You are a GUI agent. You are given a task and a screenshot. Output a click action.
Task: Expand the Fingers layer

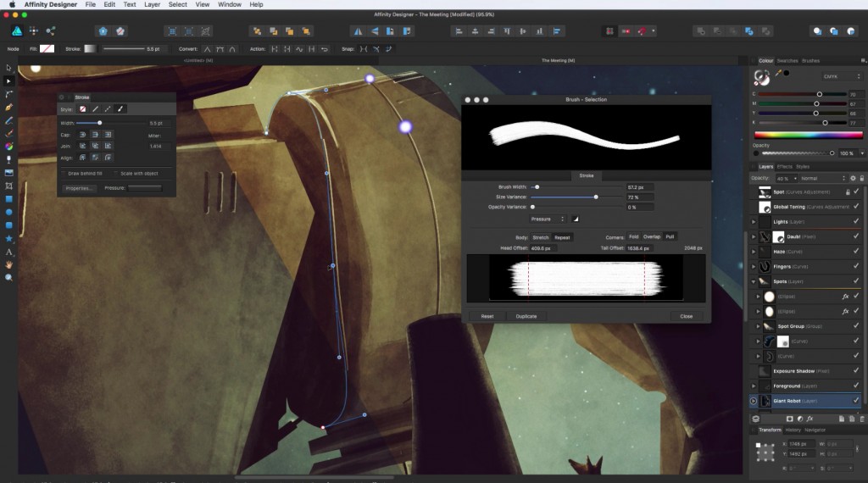pos(754,267)
